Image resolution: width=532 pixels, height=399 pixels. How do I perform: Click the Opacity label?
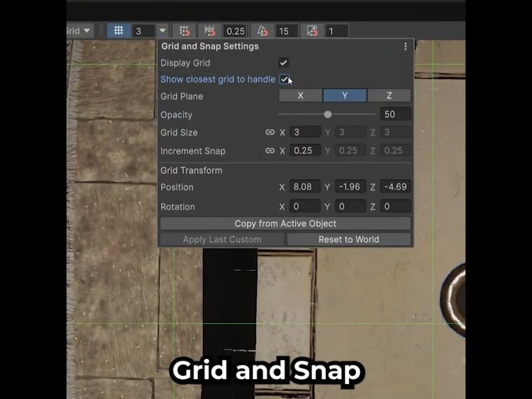point(176,115)
